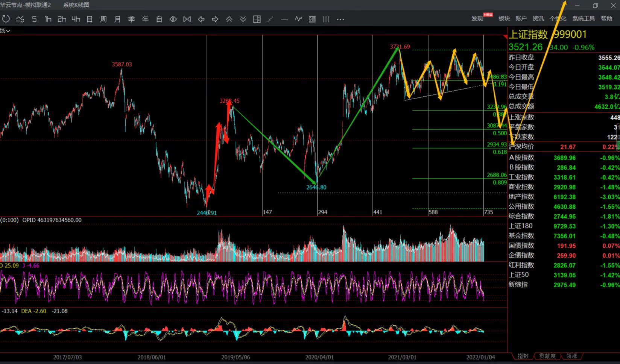Click the right arrow navigation icon

click(x=215, y=19)
